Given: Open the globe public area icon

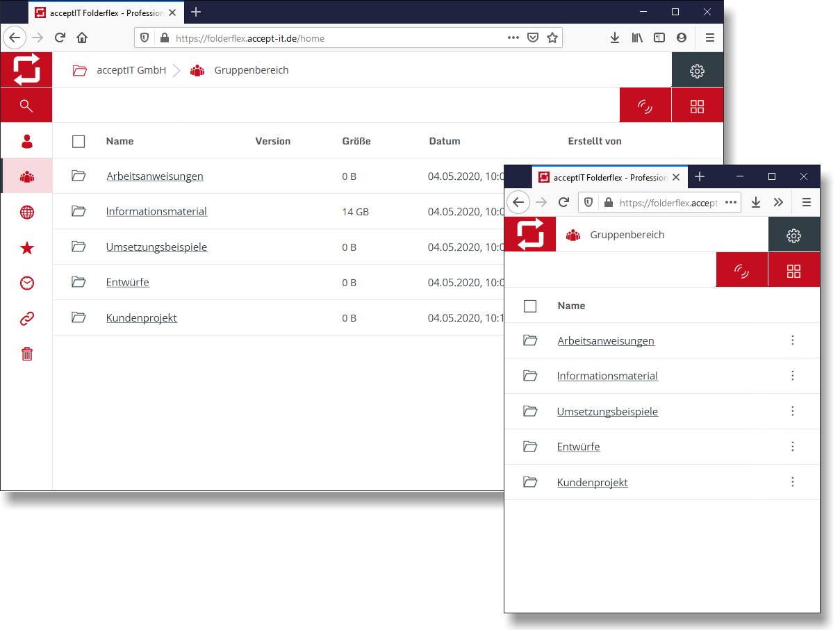Looking at the screenshot, I should click(x=26, y=213).
